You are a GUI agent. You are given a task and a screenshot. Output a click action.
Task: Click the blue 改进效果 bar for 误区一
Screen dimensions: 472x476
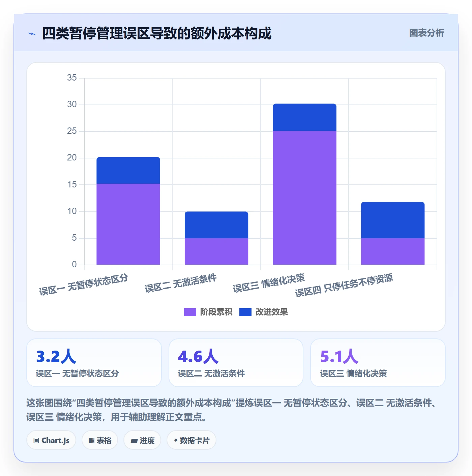point(128,171)
